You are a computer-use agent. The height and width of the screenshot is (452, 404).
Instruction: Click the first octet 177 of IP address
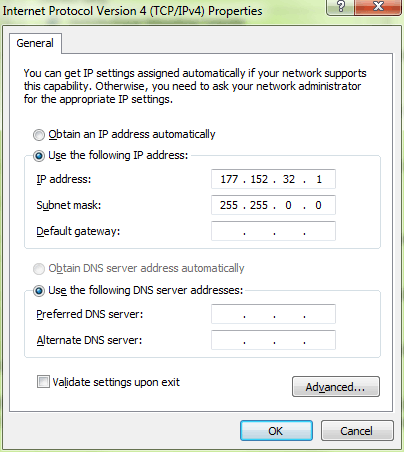click(x=229, y=179)
